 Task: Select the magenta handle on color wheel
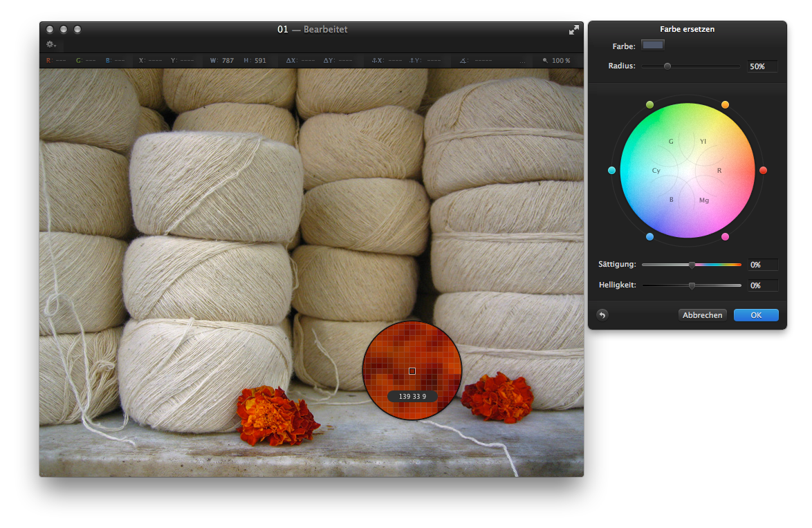[x=726, y=236]
